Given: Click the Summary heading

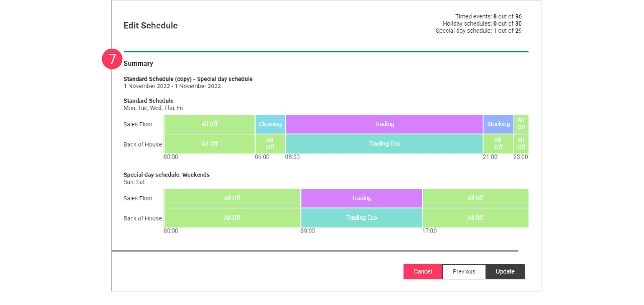Looking at the screenshot, I should point(138,64).
